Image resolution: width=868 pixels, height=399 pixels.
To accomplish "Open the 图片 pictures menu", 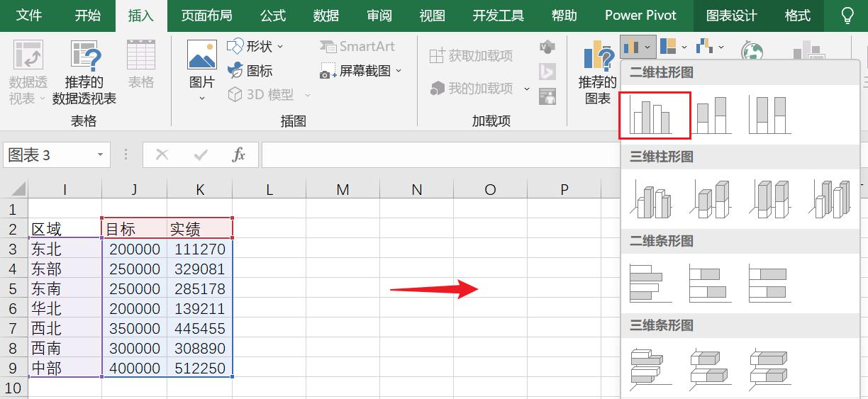I will click(x=202, y=71).
